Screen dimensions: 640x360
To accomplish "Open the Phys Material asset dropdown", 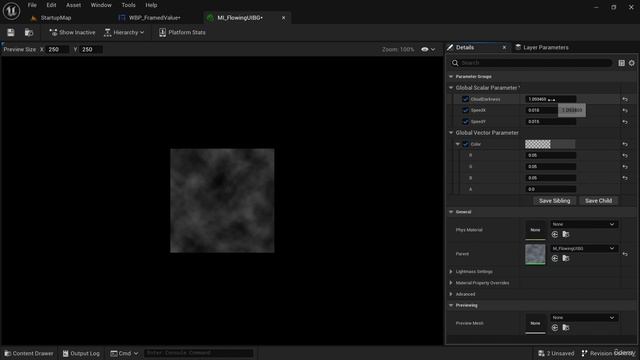I will click(584, 224).
